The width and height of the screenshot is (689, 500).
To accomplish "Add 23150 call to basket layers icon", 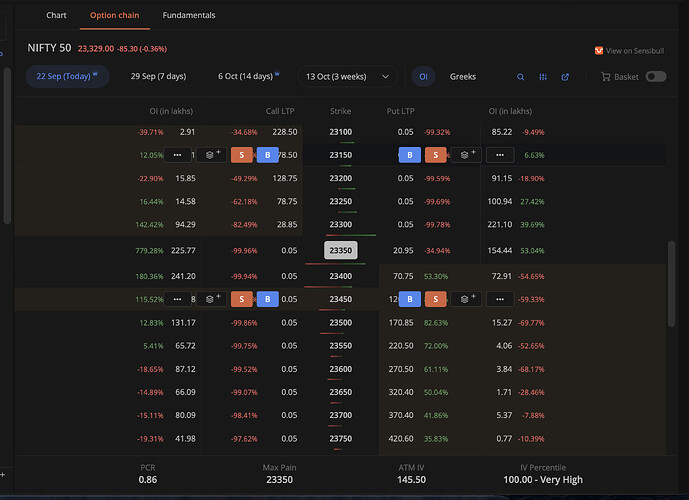I will pos(211,155).
